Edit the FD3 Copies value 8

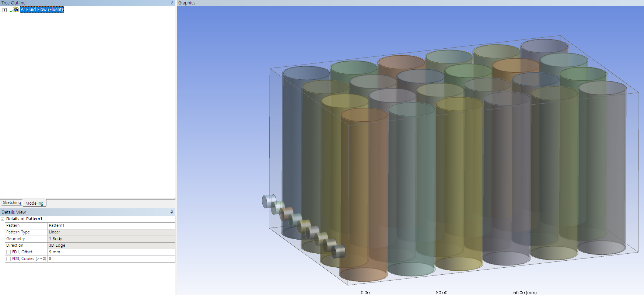point(111,259)
